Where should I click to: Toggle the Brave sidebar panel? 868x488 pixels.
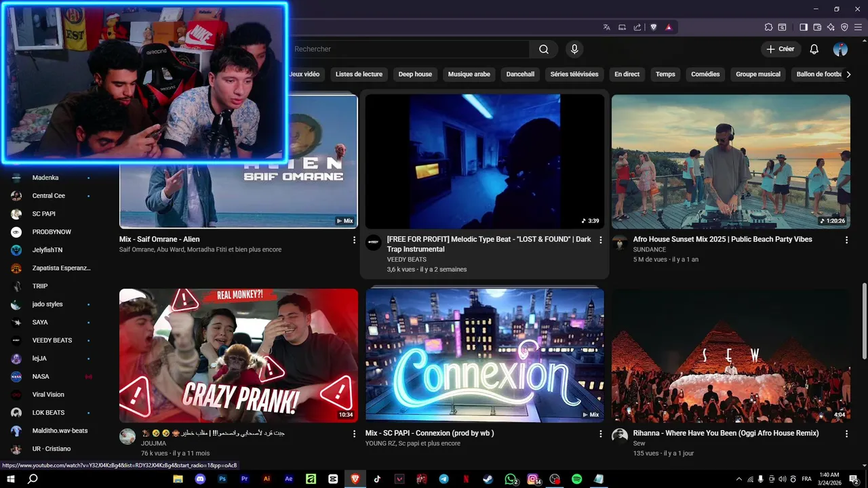(804, 27)
